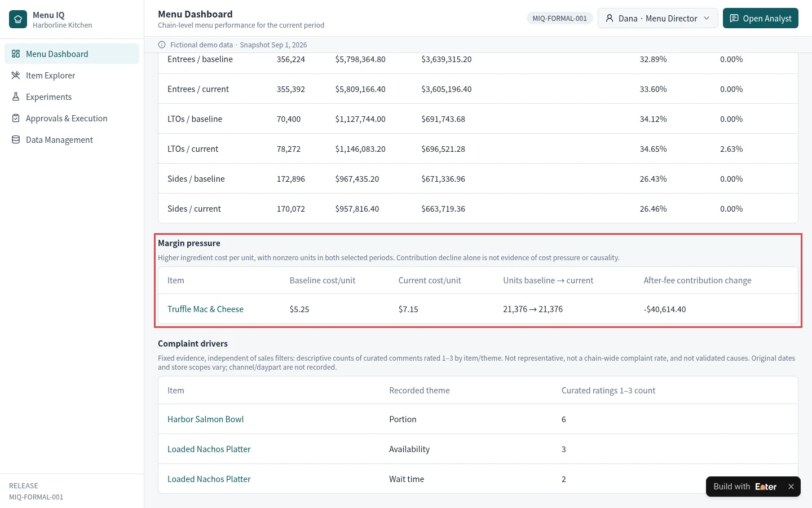Click the $7.15 current cost value
Image resolution: width=812 pixels, height=508 pixels.
(408, 309)
